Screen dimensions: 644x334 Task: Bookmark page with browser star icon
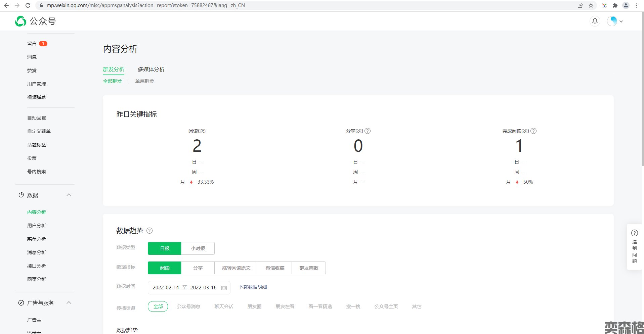[591, 5]
